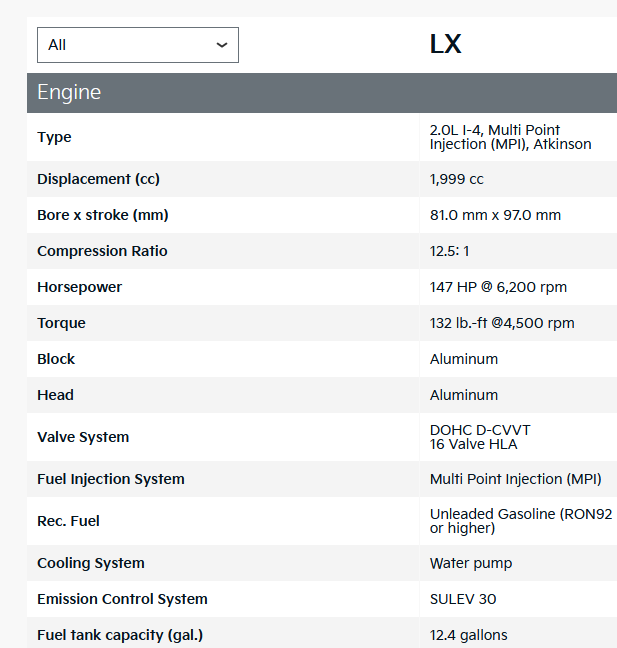Click the 'Rec. Fuel' label
617x648 pixels.
pyautogui.click(x=68, y=521)
